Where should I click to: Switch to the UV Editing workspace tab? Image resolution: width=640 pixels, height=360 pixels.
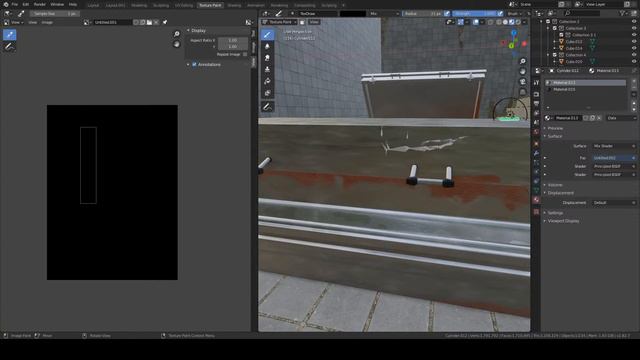(184, 5)
